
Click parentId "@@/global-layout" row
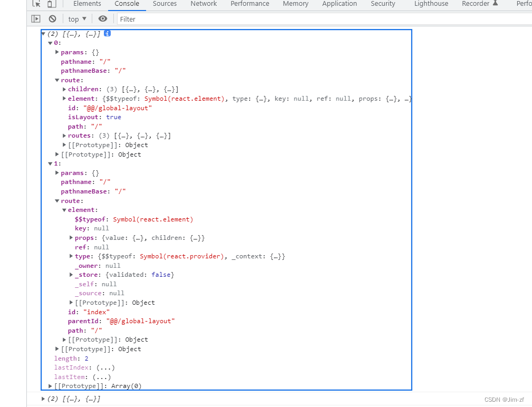(121, 321)
